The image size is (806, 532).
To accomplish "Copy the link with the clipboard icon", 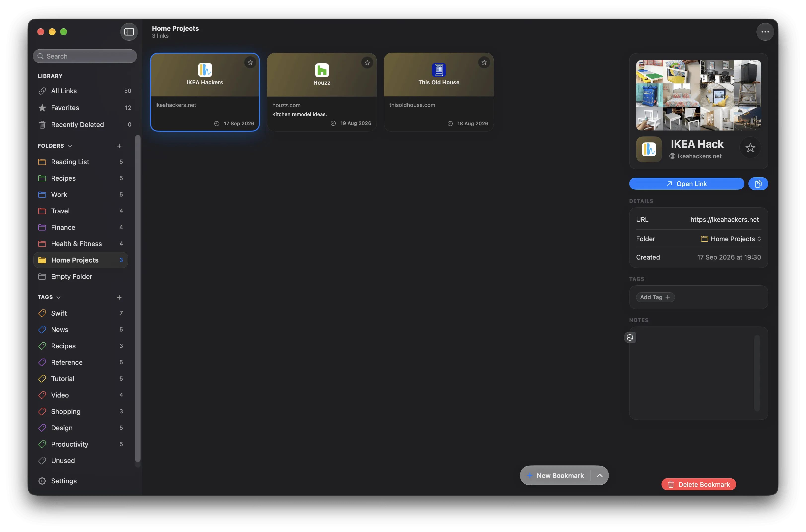I will 758,184.
